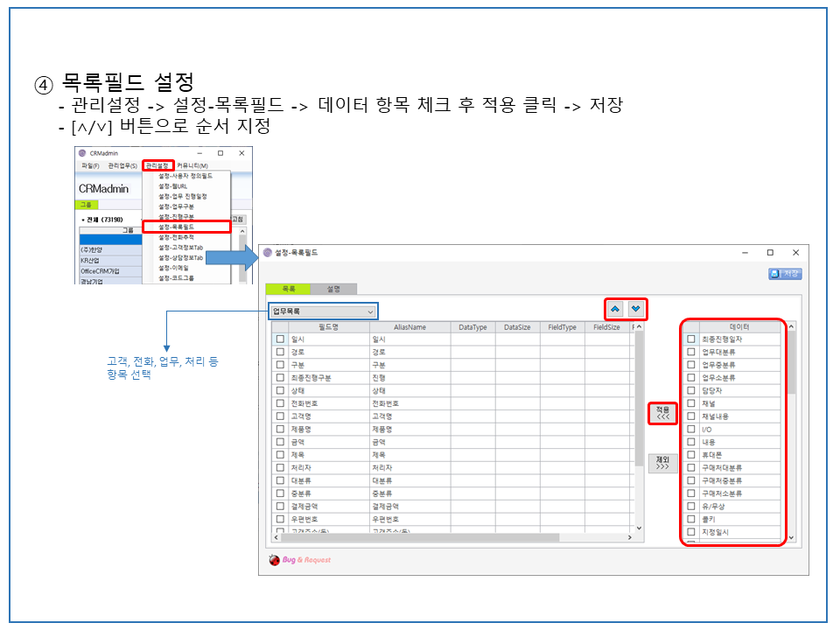Image resolution: width=840 pixels, height=630 pixels.
Task: Click the CRMadmin title bar app icon
Action: (x=82, y=153)
